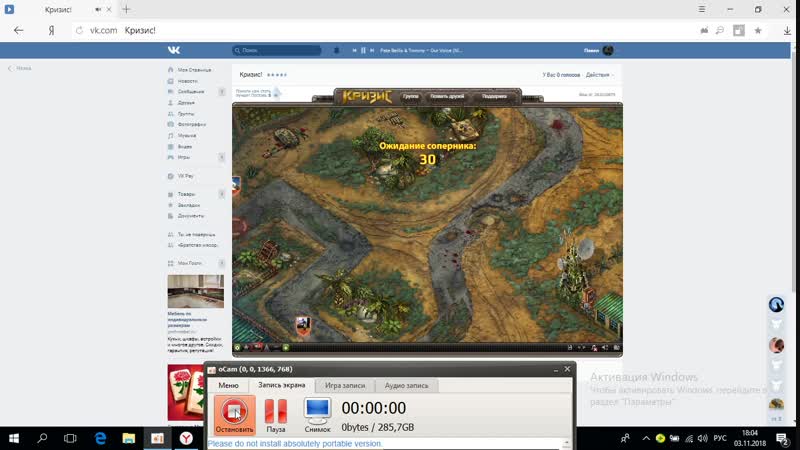Open browser downloads arrow

coord(787,31)
